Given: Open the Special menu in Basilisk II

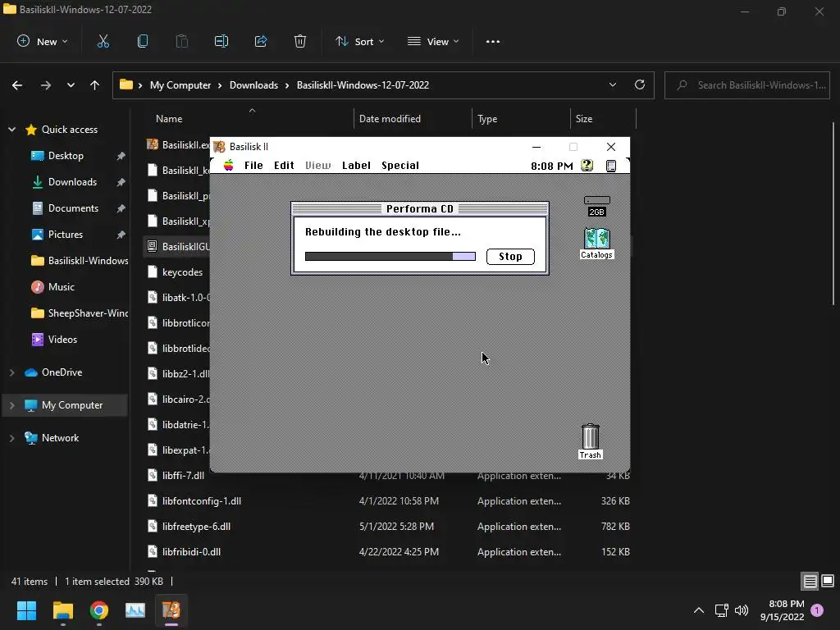Looking at the screenshot, I should pyautogui.click(x=400, y=166).
